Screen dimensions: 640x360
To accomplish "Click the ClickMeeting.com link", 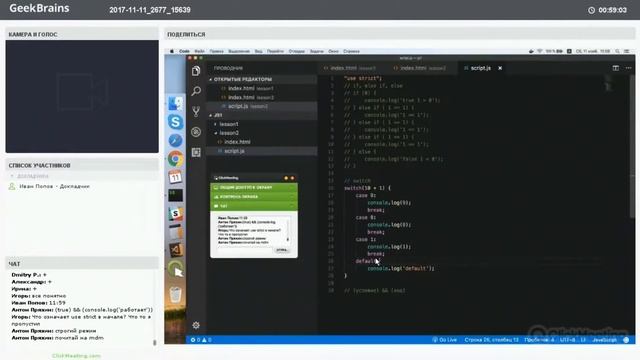I will [76, 356].
